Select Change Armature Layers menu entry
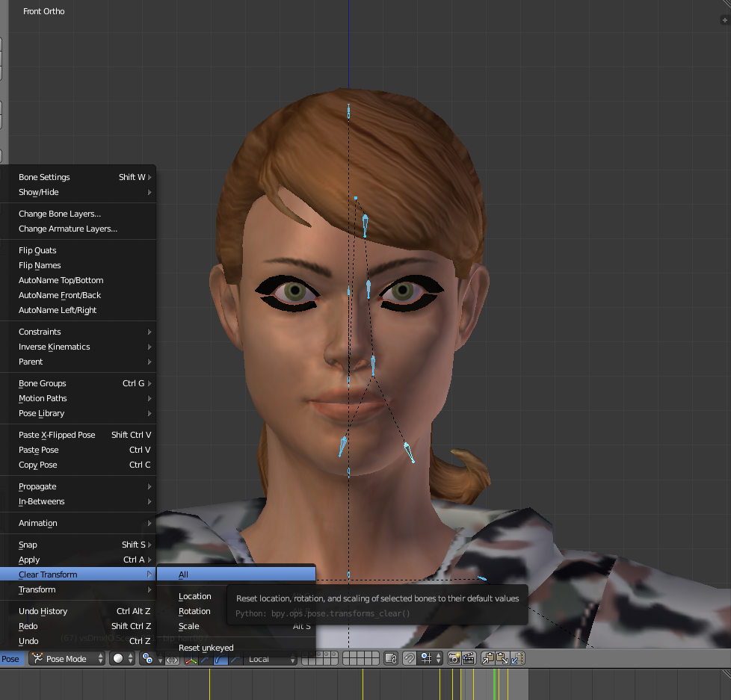 78,229
